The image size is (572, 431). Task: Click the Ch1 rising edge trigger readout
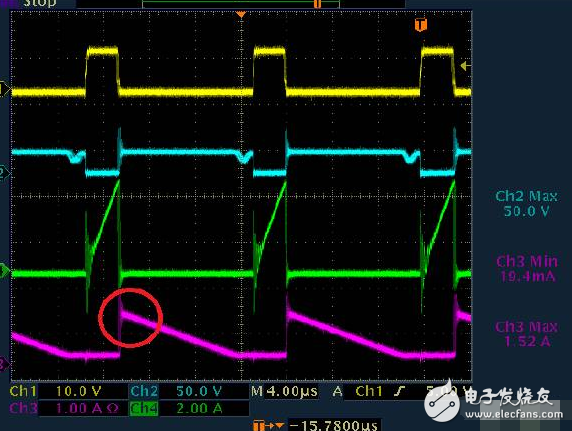(x=380, y=392)
